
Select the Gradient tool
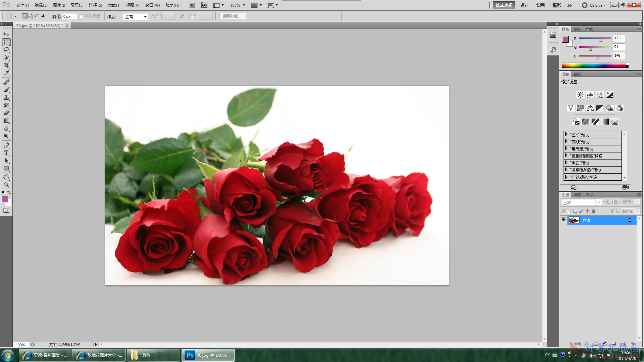[6, 121]
